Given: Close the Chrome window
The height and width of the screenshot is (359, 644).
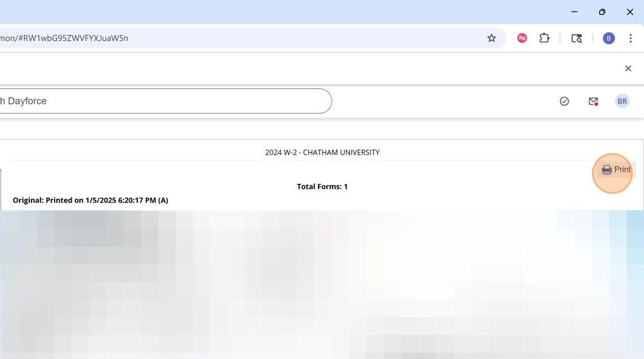Looking at the screenshot, I should pos(630,12).
